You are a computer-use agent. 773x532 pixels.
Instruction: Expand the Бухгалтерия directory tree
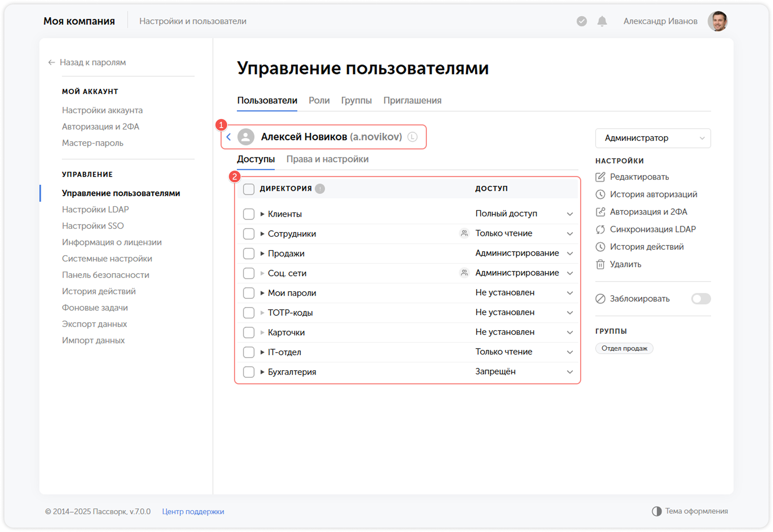[x=262, y=372]
